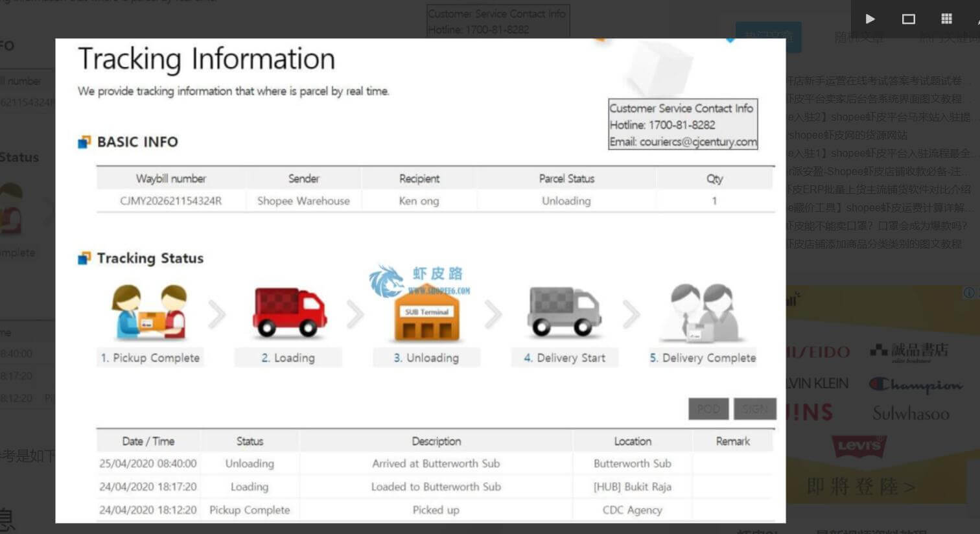The width and height of the screenshot is (980, 534).
Task: Click the 'CDC Agency' location cell
Action: (x=633, y=510)
